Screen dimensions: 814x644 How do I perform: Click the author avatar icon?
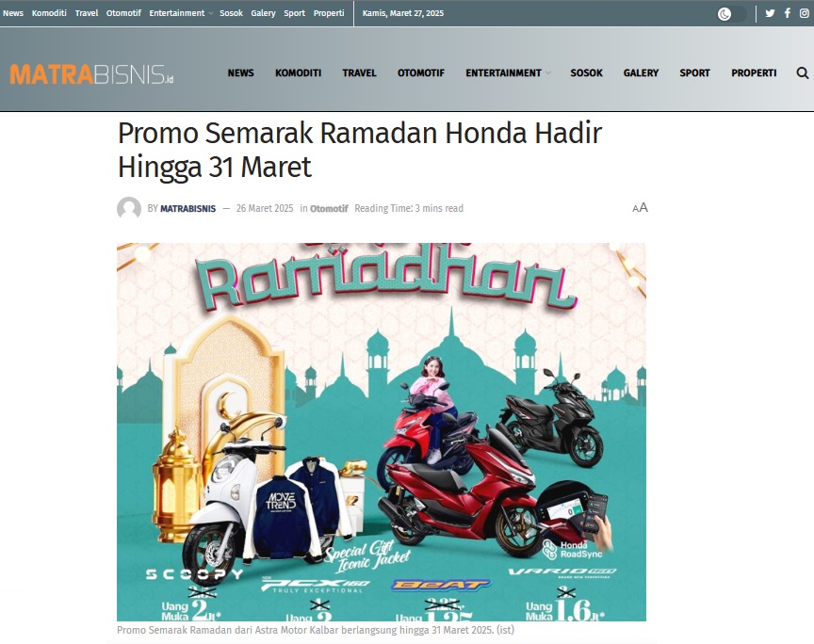click(x=129, y=209)
